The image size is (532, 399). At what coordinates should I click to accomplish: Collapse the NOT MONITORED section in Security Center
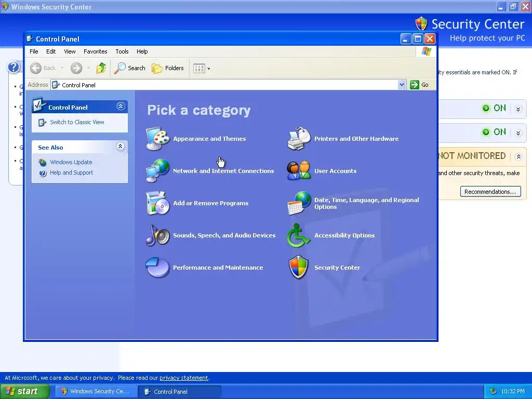point(518,157)
